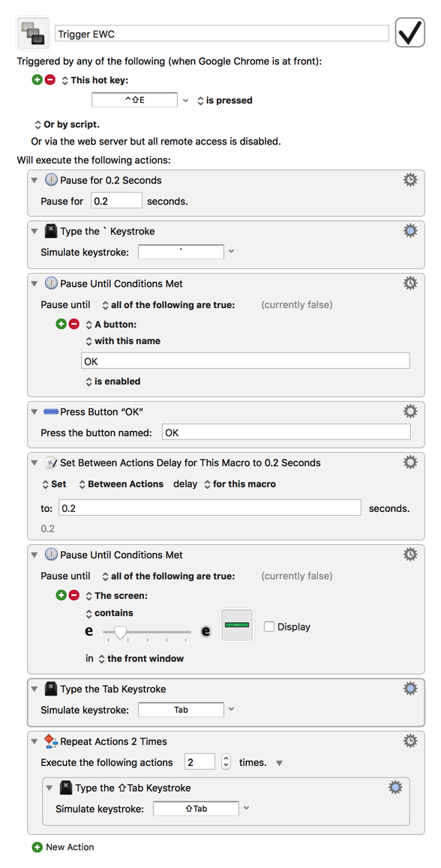Open "for this macro" popup menu
This screenshot has width=441, height=868.
240,483
